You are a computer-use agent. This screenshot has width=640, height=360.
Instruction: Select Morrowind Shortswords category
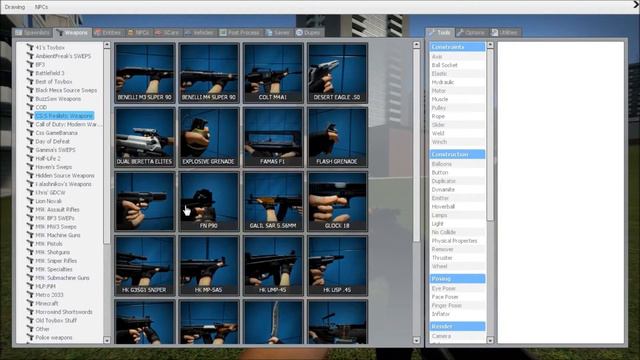pyautogui.click(x=64, y=312)
